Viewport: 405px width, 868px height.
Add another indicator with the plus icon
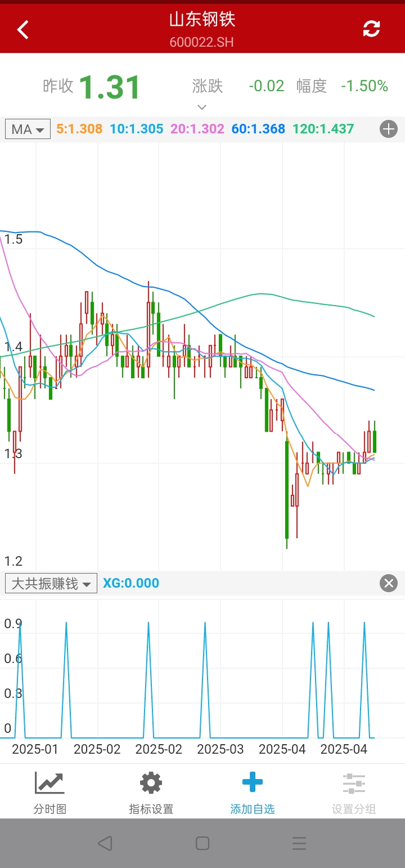(x=389, y=129)
